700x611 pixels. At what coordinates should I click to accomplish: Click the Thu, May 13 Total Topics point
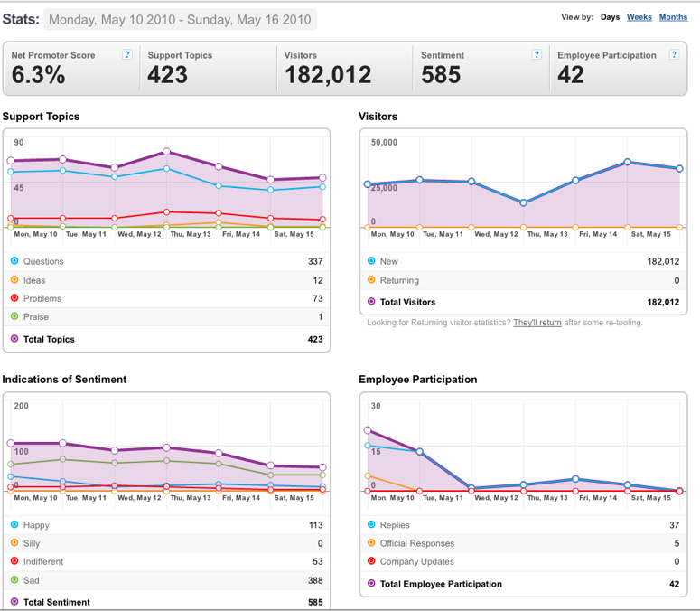pyautogui.click(x=166, y=152)
